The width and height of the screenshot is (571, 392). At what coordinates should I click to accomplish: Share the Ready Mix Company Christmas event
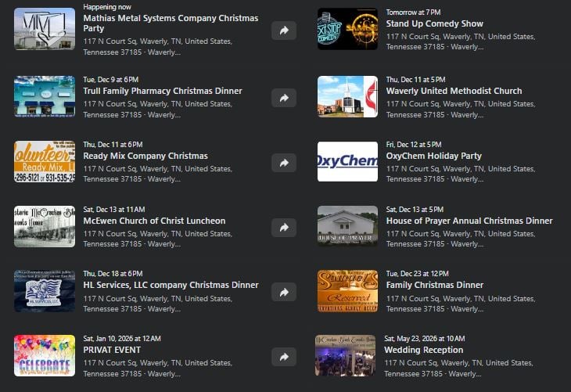pos(284,163)
